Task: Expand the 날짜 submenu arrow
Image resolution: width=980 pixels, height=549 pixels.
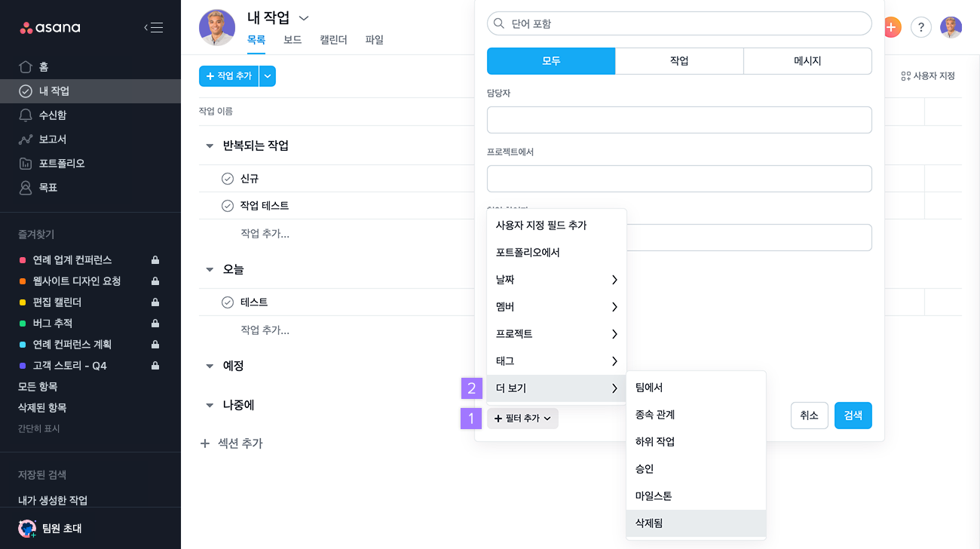Action: tap(614, 280)
